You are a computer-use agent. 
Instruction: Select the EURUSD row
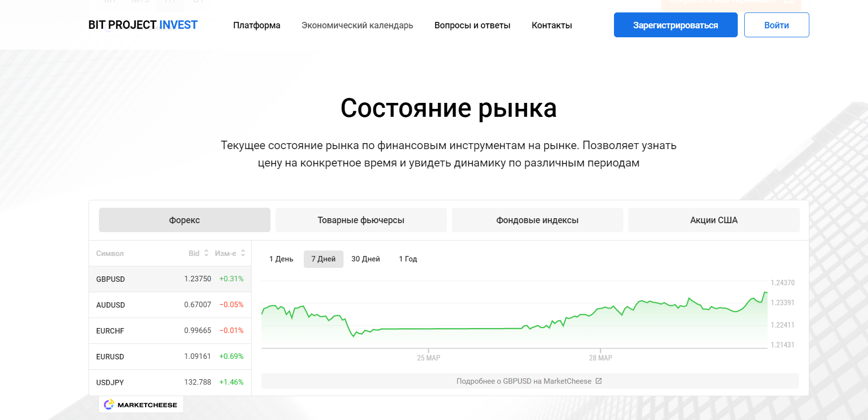[170, 356]
